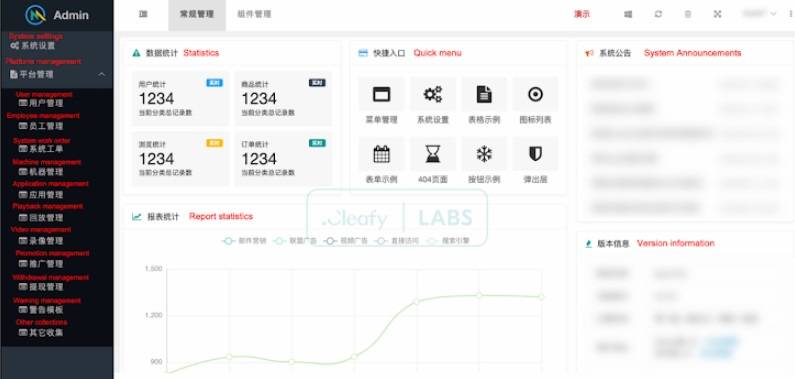Click the yellow badge on 浏览统计 card
This screenshot has width=795, height=379.
214,143
